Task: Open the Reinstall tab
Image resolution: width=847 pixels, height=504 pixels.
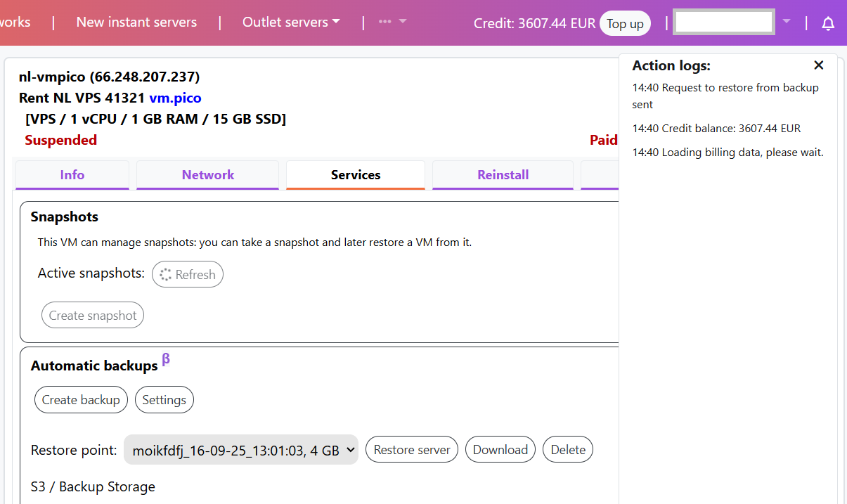Action: coord(503,175)
